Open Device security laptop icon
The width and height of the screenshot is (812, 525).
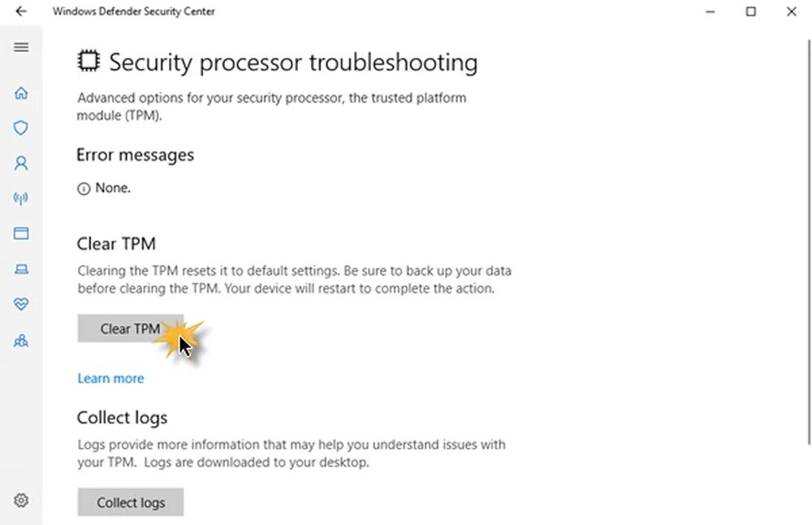click(x=21, y=269)
